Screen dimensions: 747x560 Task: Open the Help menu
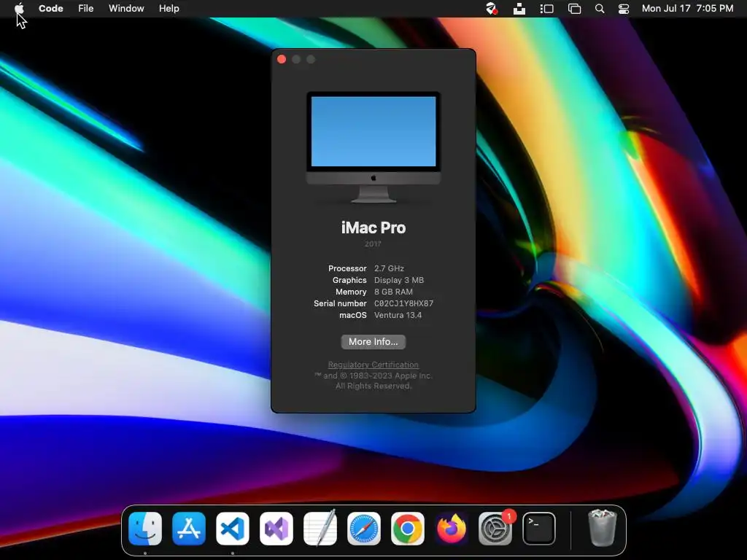[x=169, y=8]
